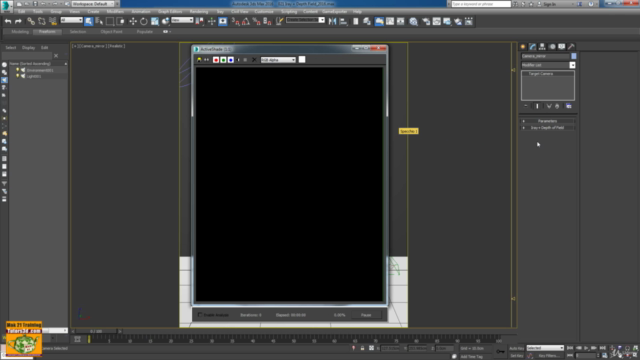Open the Material Editor icon
Viewport: 640px width, 360px height.
(x=413, y=21)
